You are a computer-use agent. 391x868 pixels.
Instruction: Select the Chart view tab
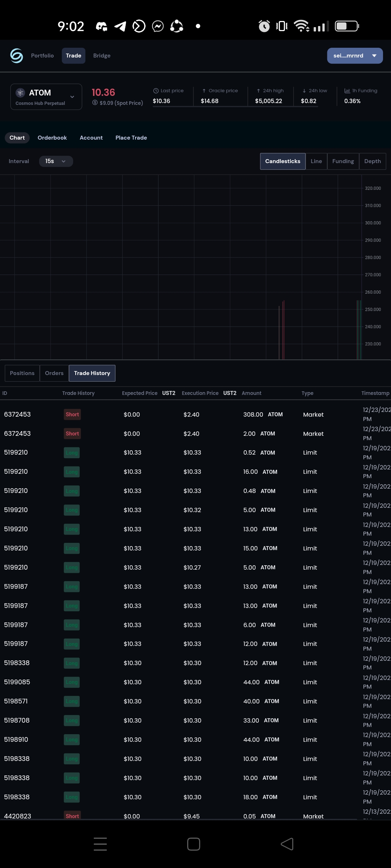[17, 138]
